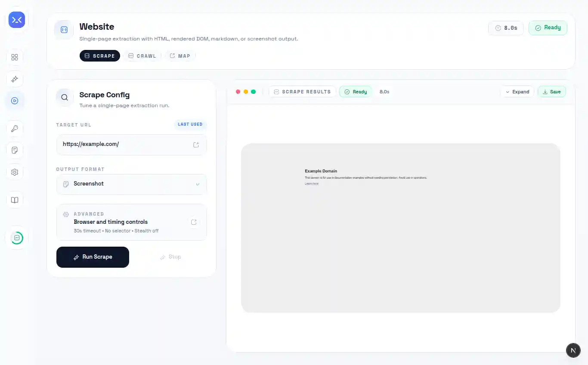Save the scrape results
The image size is (588, 365).
552,91
